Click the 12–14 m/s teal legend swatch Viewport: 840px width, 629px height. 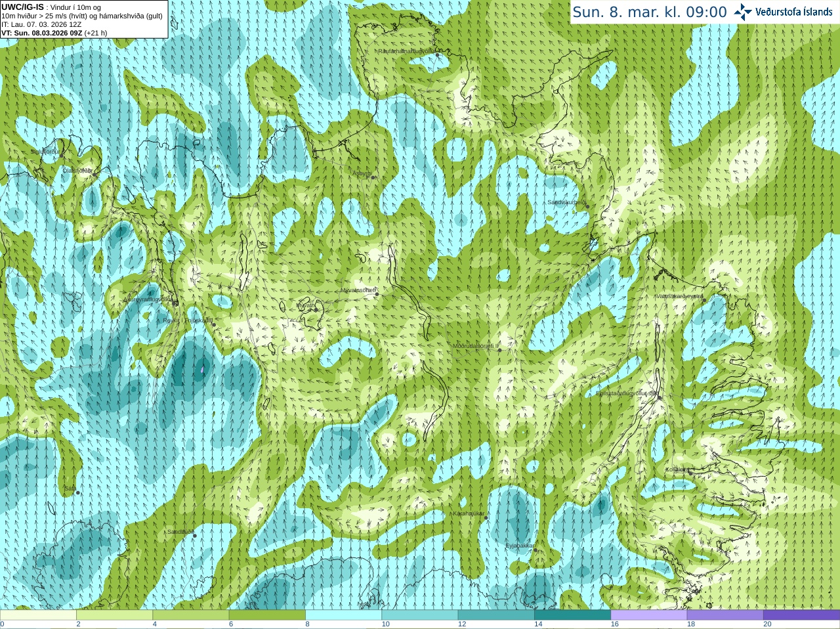(x=496, y=615)
